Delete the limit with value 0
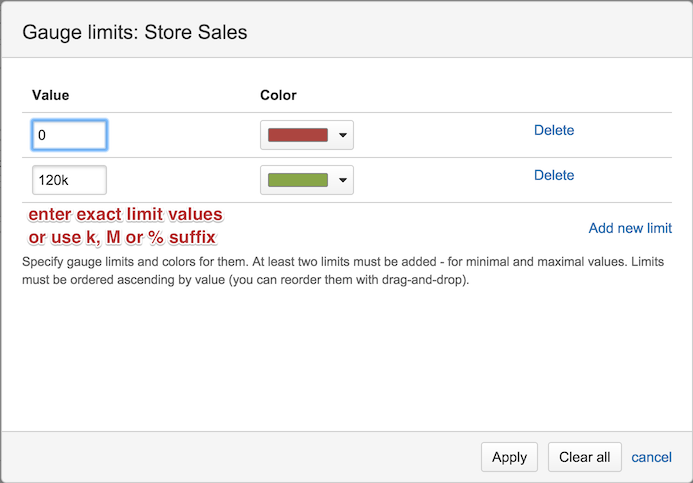The width and height of the screenshot is (693, 483). (x=554, y=130)
